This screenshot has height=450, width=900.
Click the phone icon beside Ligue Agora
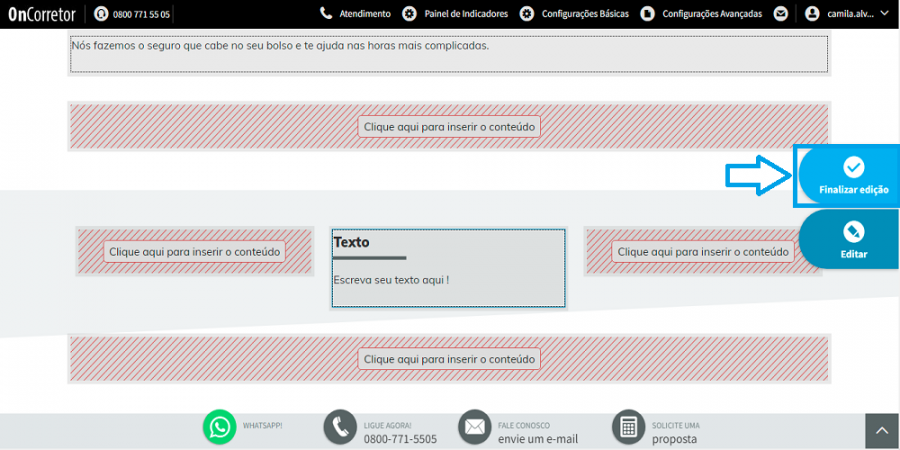[x=340, y=426]
